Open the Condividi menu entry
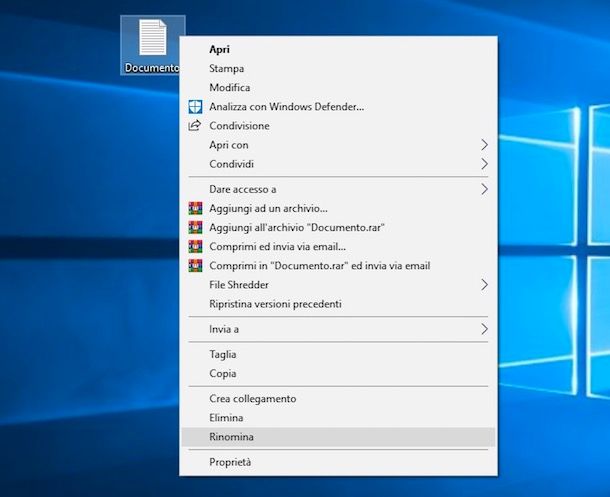This screenshot has width=610, height=497. (338, 164)
